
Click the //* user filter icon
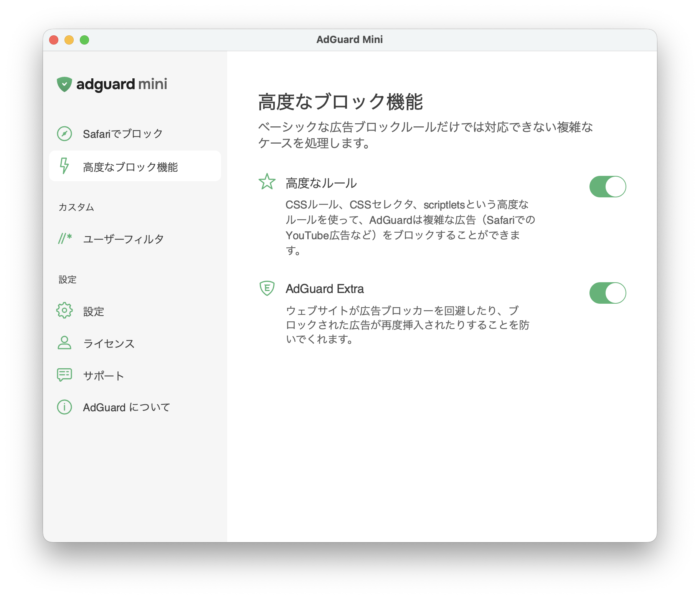[x=65, y=238]
